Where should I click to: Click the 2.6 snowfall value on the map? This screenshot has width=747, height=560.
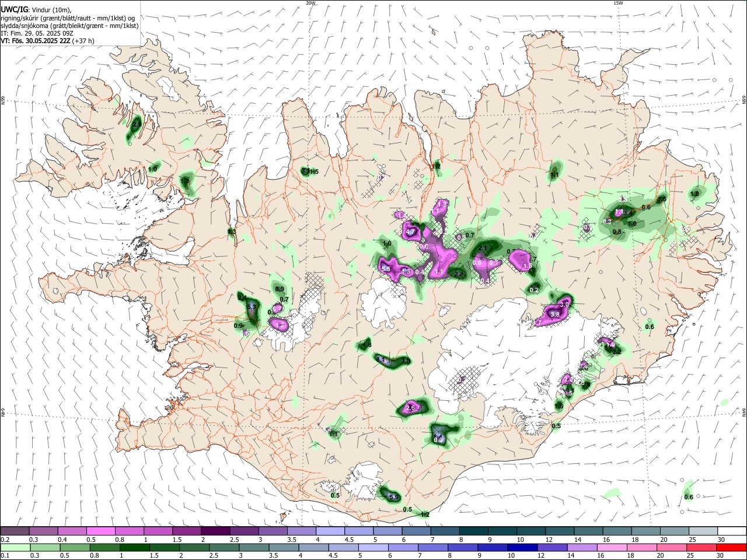click(410, 408)
